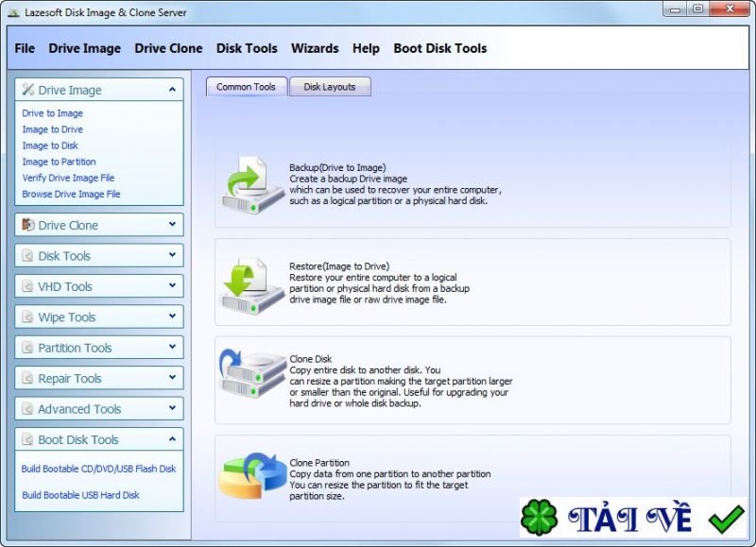This screenshot has width=756, height=547.
Task: Select the Clone Partition title text
Action: pos(319,463)
